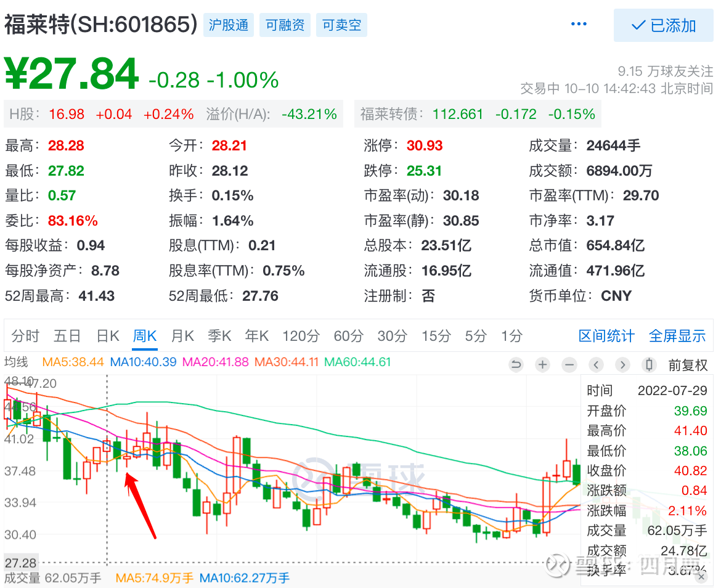Image resolution: width=721 pixels, height=588 pixels.
Task: Click the MA5:38.44 indicator label
Action: pos(73,362)
